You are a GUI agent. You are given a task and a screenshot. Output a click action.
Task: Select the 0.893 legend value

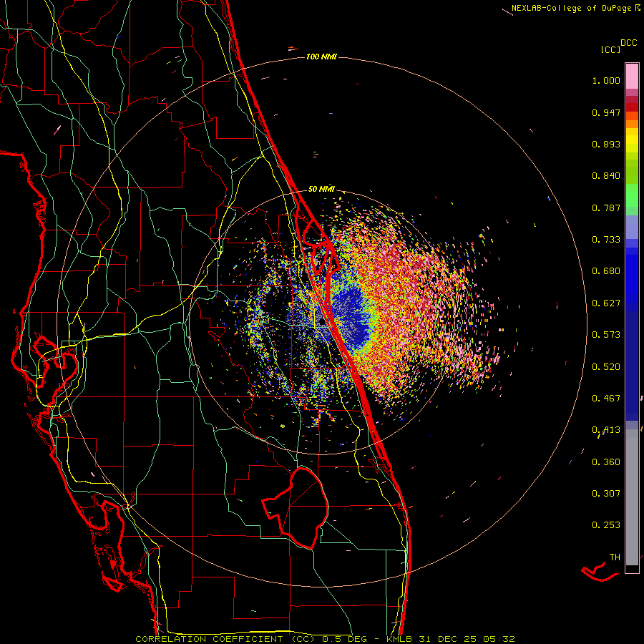pos(606,144)
